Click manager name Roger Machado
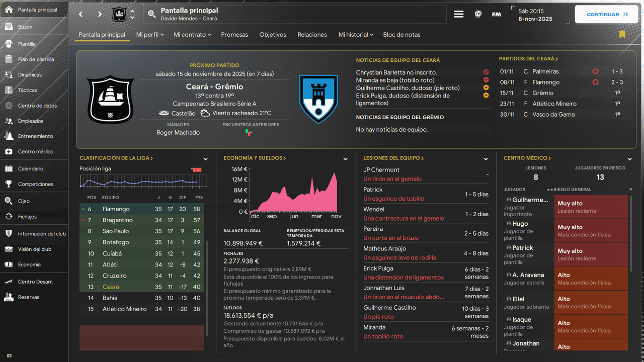 click(178, 133)
